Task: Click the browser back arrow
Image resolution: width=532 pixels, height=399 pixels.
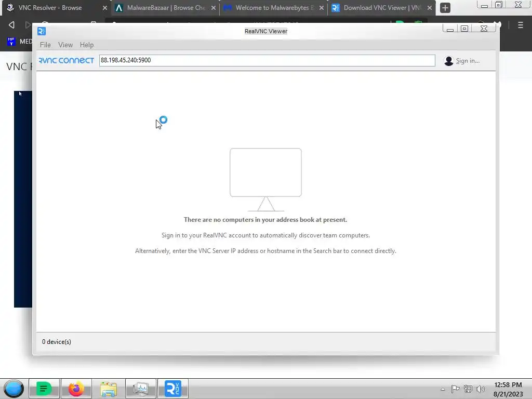Action: click(11, 25)
